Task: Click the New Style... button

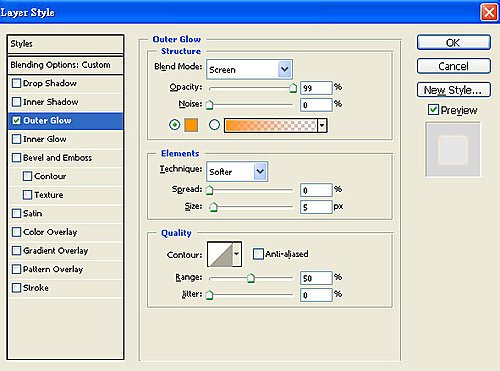Action: coord(454,90)
